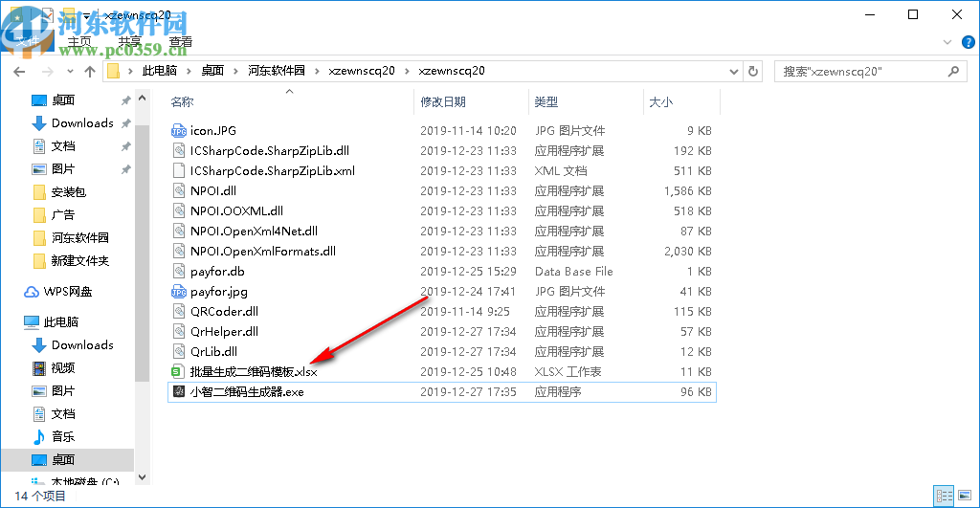Select file NPOI.OOXML.dll

coord(237,211)
